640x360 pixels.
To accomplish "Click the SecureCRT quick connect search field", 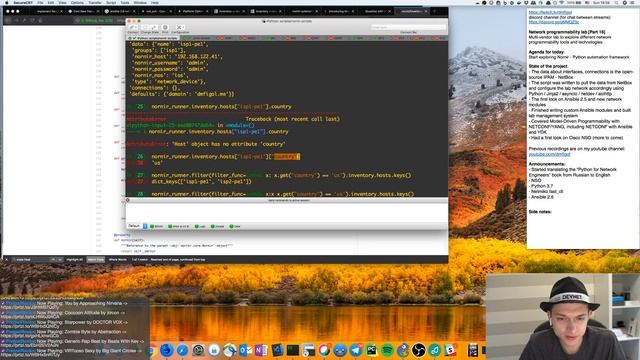I will tap(408, 27).
